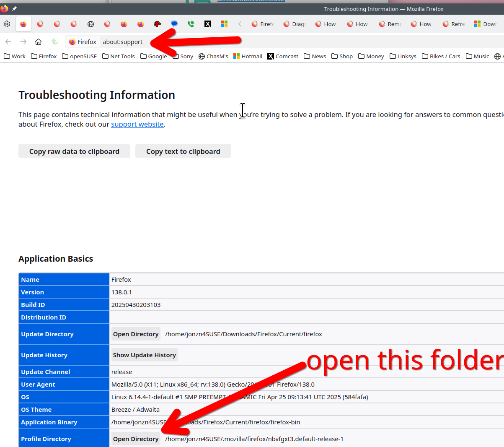Open the gear icon in the tab bar

7,24
